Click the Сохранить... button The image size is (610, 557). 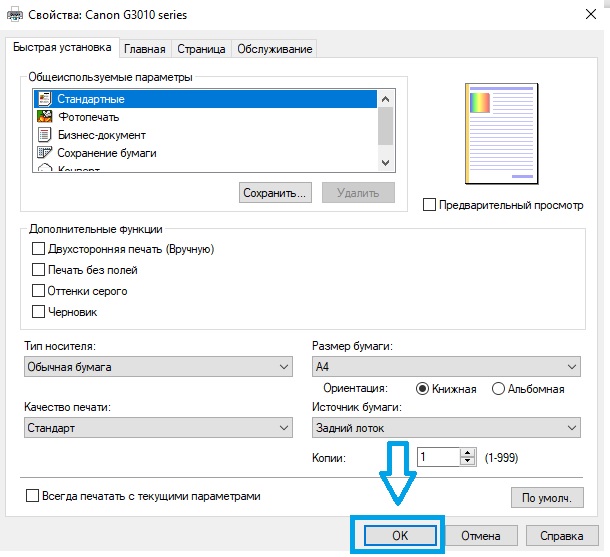click(x=277, y=192)
